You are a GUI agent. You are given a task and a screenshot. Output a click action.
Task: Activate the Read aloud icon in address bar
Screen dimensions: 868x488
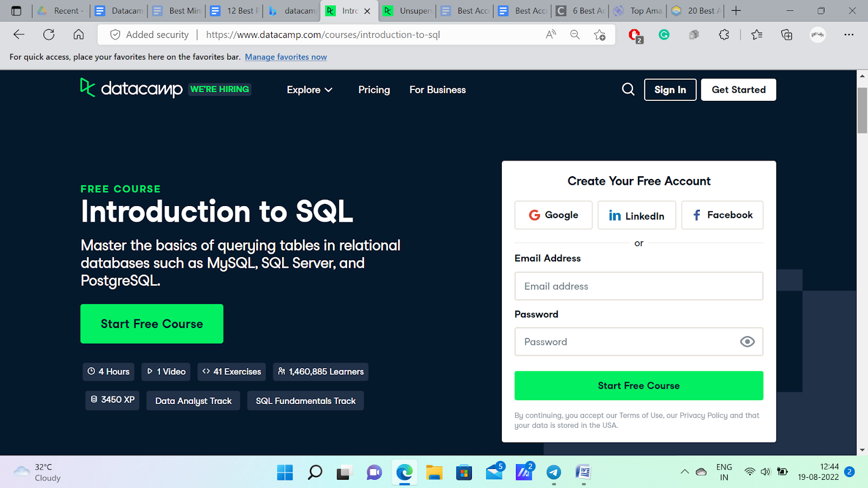click(551, 35)
